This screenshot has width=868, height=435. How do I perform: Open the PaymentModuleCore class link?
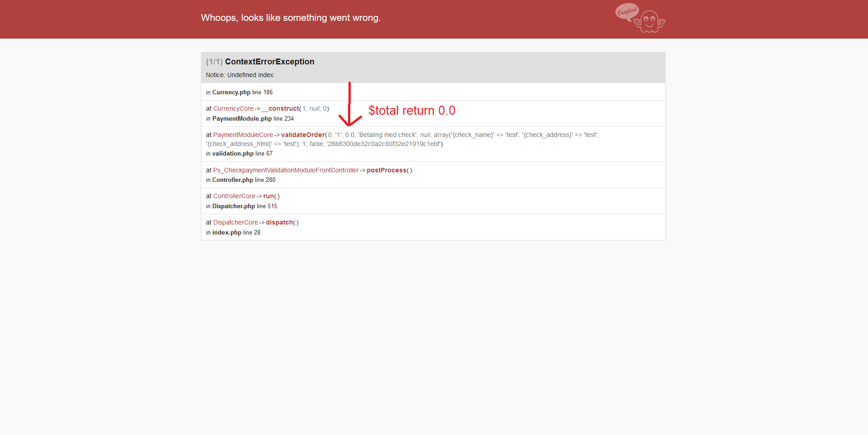pos(243,135)
